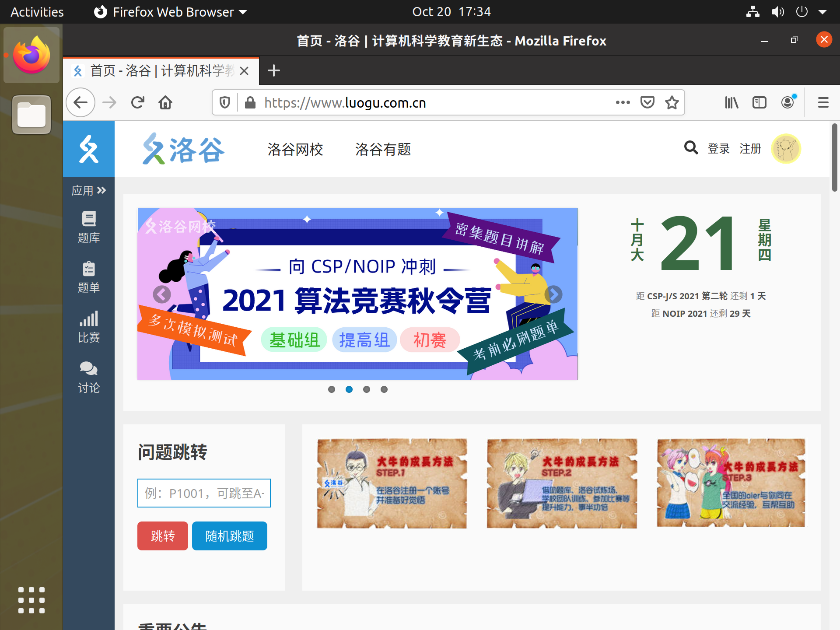Image resolution: width=840 pixels, height=630 pixels.
Task: Select fourth carousel indicator dot
Action: (x=384, y=389)
